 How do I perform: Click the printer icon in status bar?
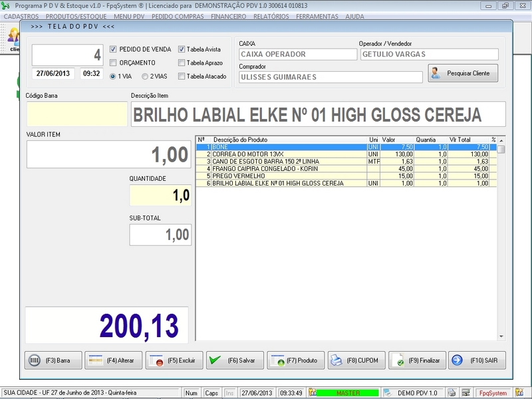452,393
